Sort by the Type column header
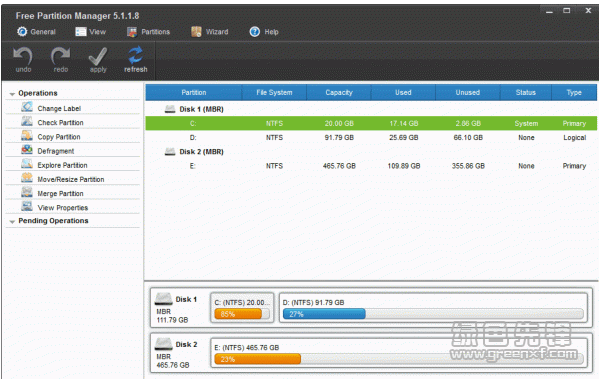 click(x=574, y=92)
